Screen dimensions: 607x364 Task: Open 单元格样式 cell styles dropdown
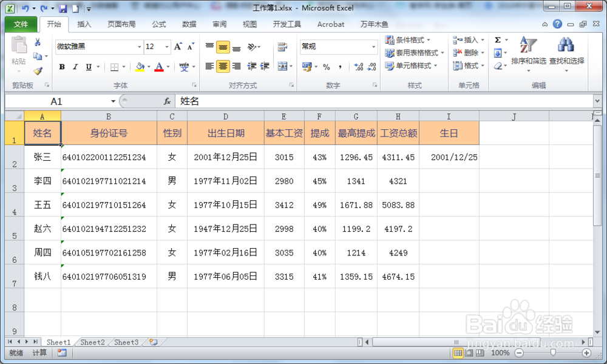pyautogui.click(x=411, y=66)
